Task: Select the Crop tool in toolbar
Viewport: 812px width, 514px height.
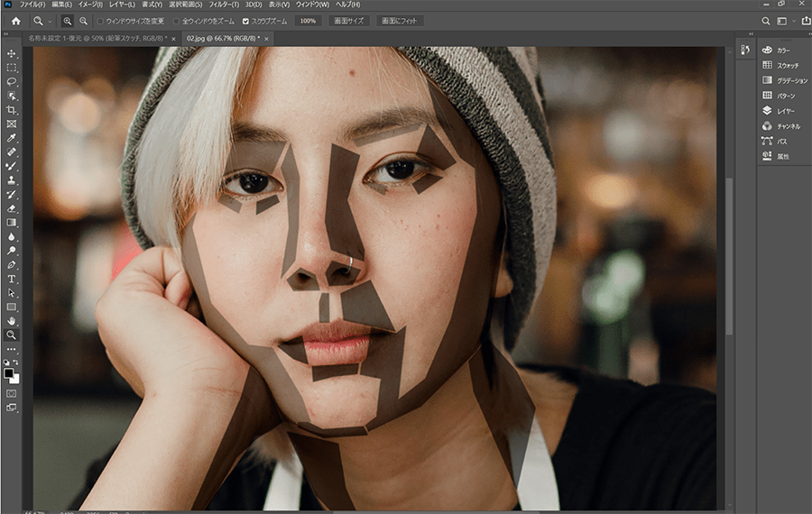Action: 12,110
